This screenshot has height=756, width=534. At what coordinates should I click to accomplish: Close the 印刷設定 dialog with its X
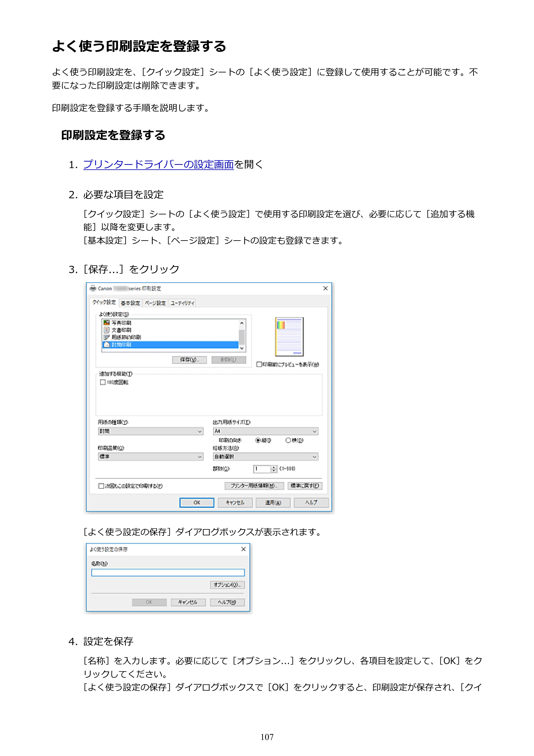pos(325,288)
